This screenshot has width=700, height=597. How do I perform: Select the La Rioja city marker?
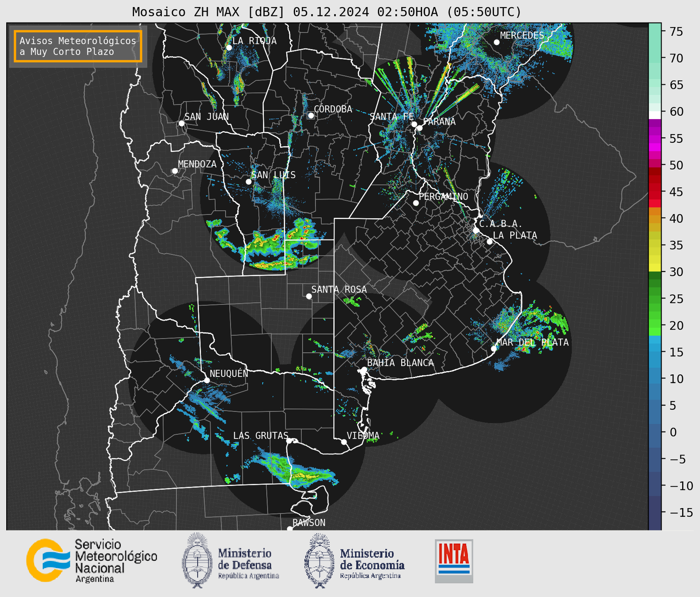coord(229,48)
